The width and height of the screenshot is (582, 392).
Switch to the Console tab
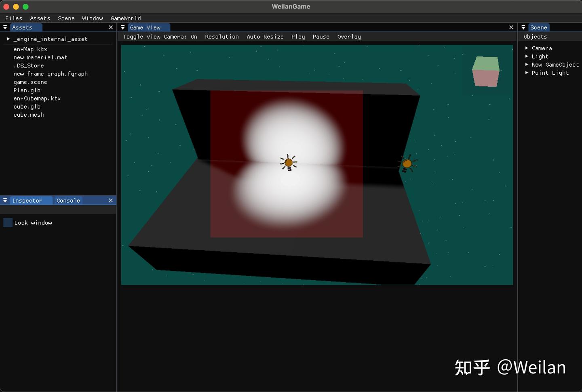[x=68, y=200]
